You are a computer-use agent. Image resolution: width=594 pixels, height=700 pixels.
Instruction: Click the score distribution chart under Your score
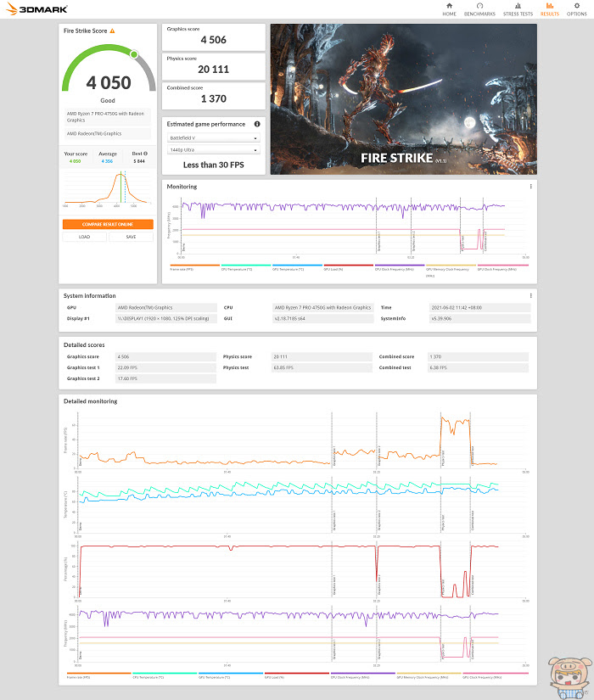tap(108, 189)
